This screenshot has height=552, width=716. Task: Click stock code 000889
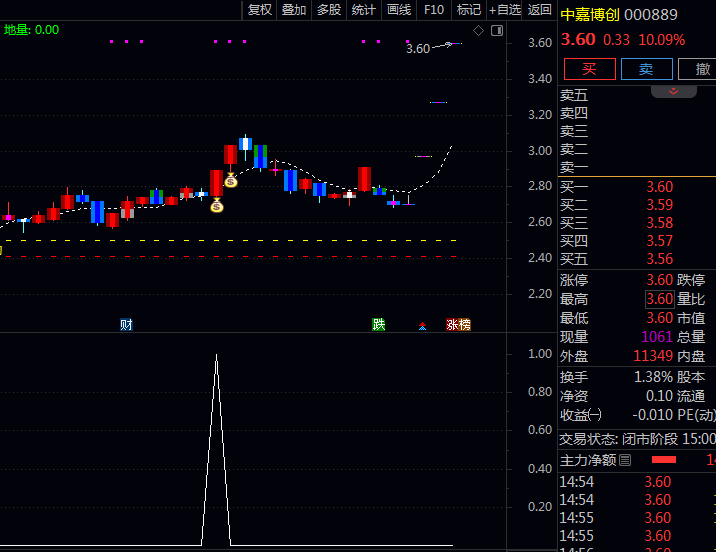point(651,15)
